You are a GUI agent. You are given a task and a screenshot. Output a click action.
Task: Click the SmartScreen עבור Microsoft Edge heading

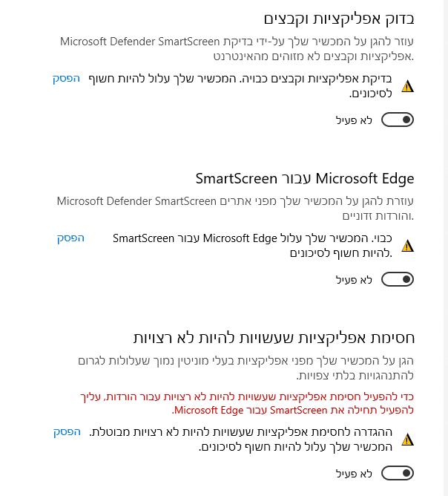point(305,178)
